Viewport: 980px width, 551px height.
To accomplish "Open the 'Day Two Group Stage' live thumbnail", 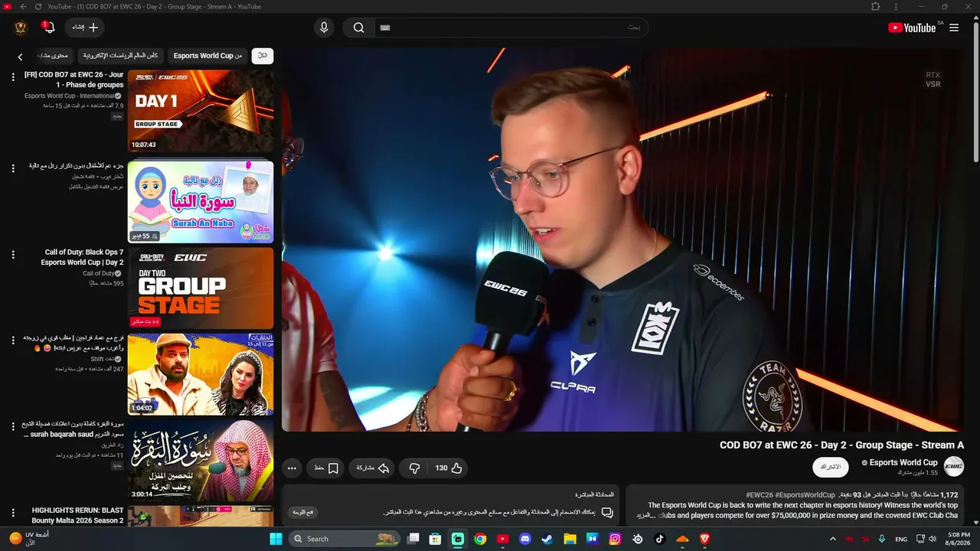I will 201,288.
